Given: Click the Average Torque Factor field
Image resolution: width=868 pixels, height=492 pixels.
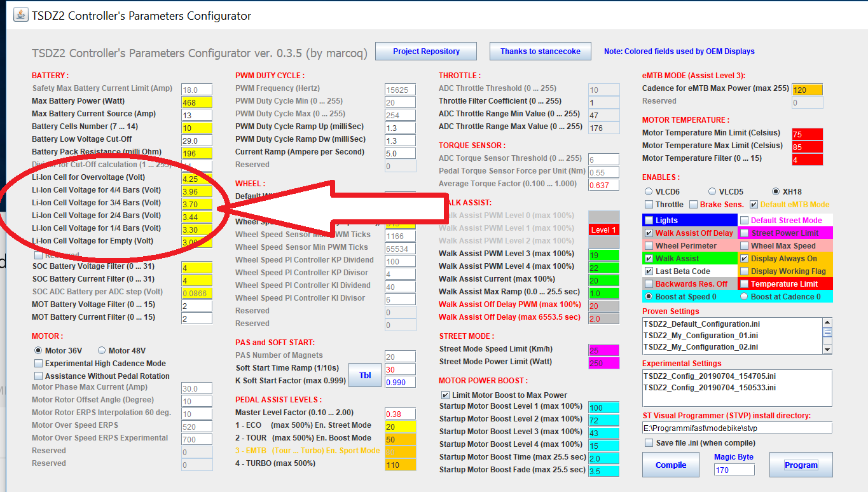Looking at the screenshot, I should point(603,185).
